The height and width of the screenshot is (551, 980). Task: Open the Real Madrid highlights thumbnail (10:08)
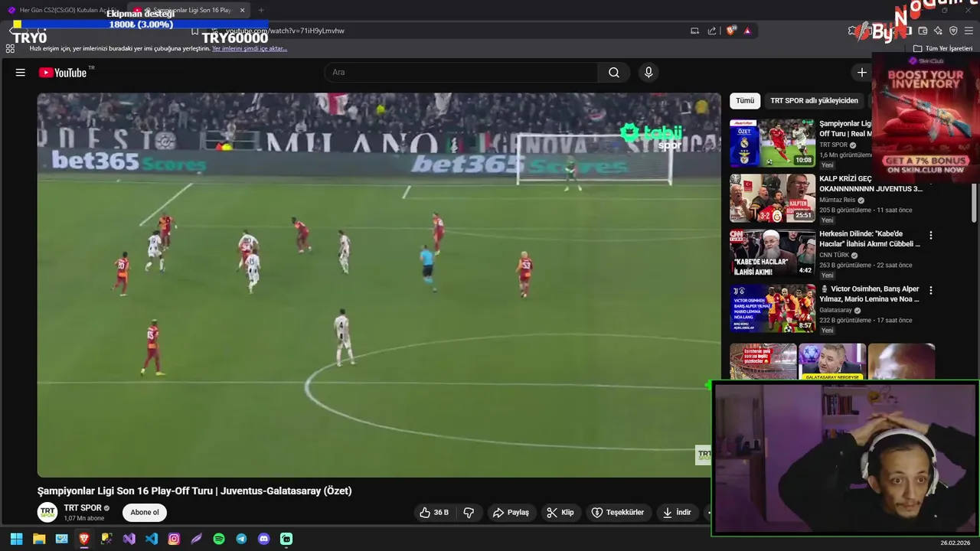tap(773, 143)
